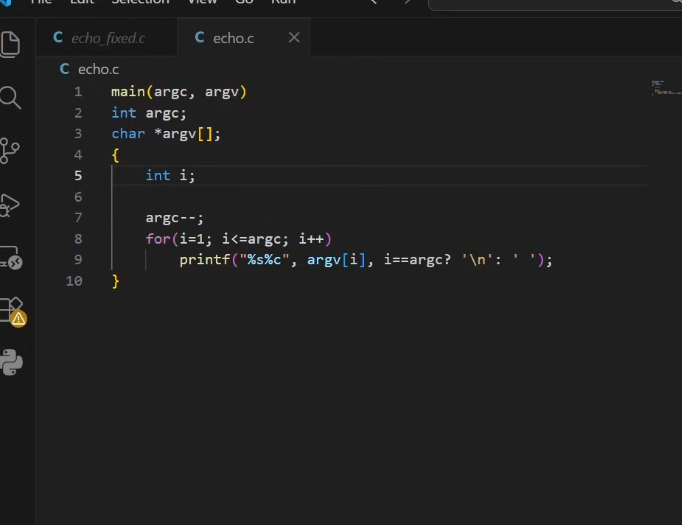Open the Selection menu
The image size is (682, 525).
(x=140, y=3)
